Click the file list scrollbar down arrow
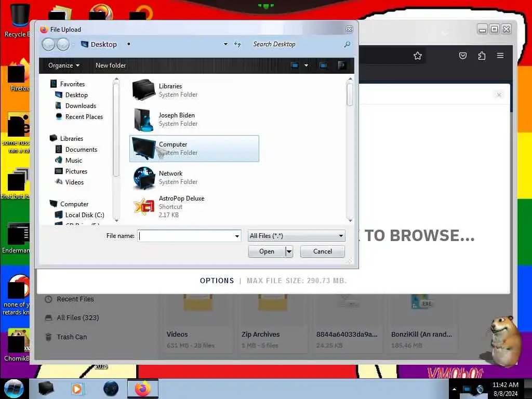Screen dimensions: 532x399 coord(350,220)
